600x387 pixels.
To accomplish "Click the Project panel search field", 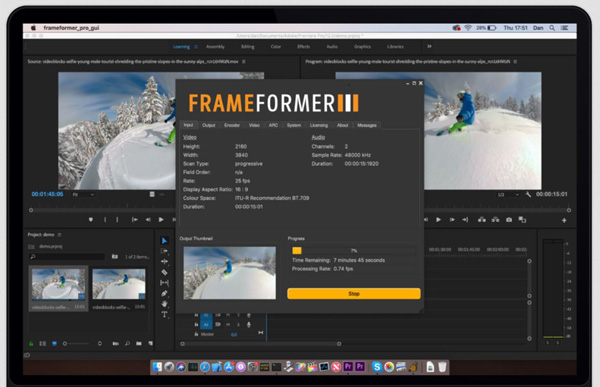I will click(x=67, y=256).
